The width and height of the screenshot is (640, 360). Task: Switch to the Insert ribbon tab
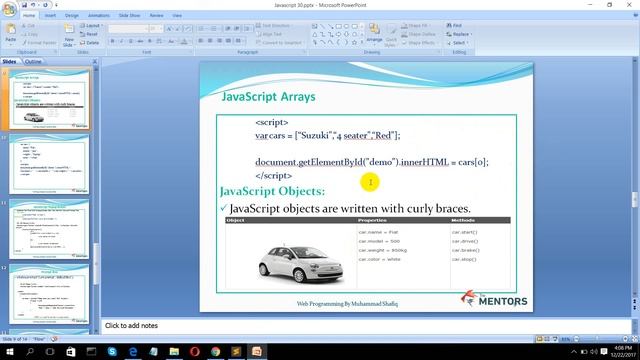(x=50, y=16)
